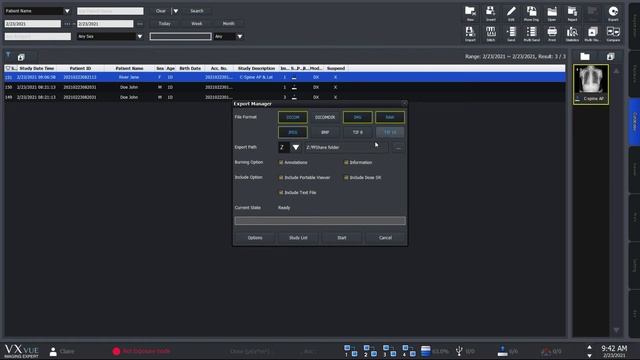Click the browse button beside export path
Viewport: 640px width, 360px height.
398,147
